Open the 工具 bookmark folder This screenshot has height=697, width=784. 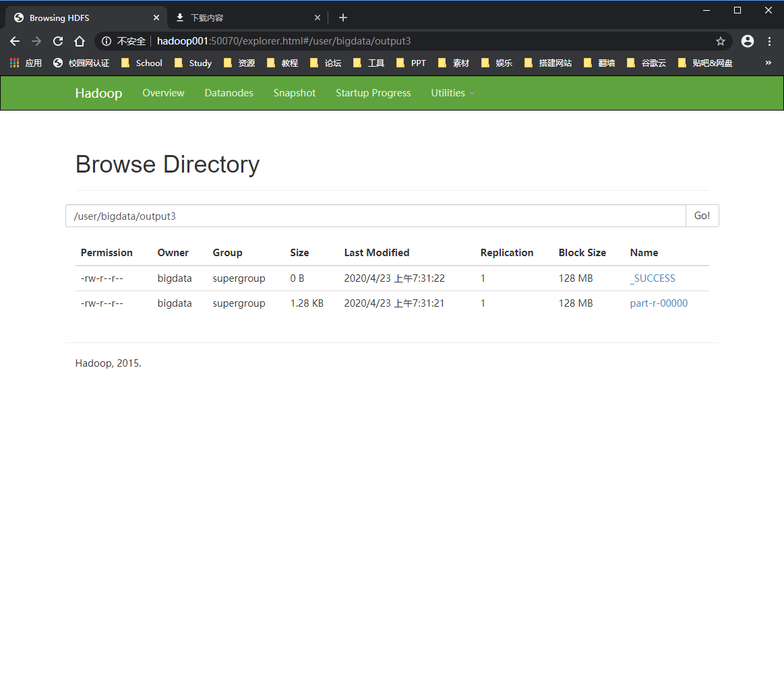pos(369,63)
